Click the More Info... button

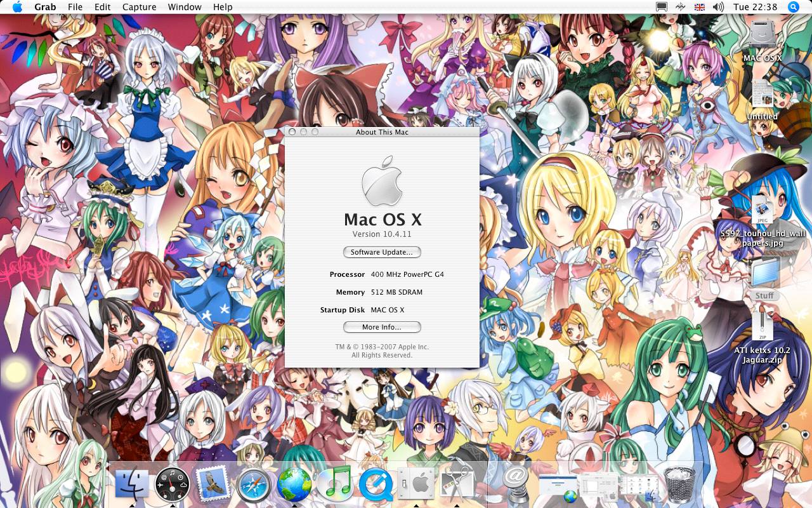click(382, 327)
